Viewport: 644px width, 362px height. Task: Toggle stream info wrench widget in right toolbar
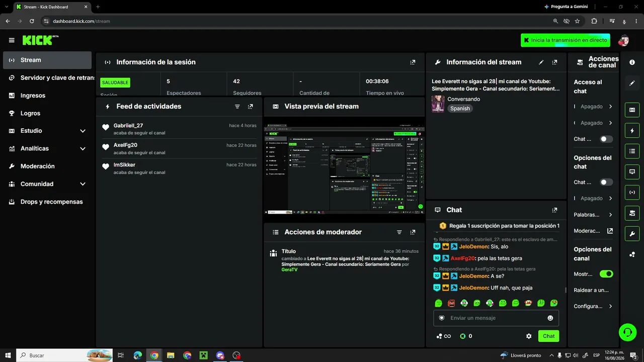pos(632,233)
